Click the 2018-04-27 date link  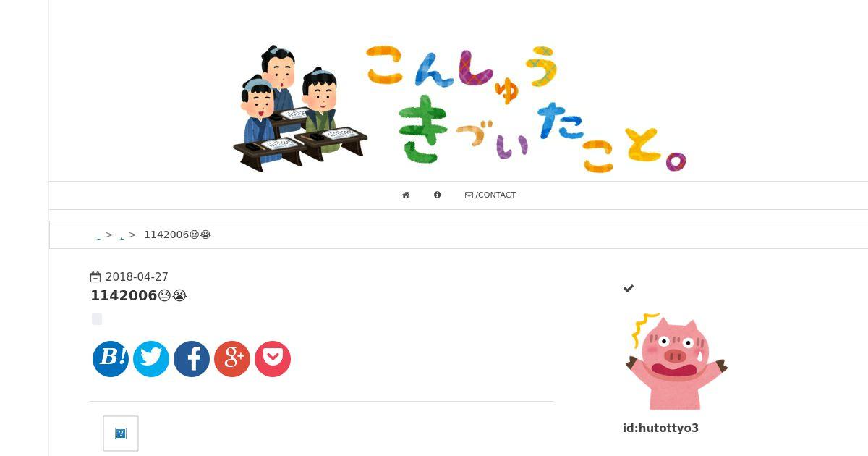click(137, 277)
